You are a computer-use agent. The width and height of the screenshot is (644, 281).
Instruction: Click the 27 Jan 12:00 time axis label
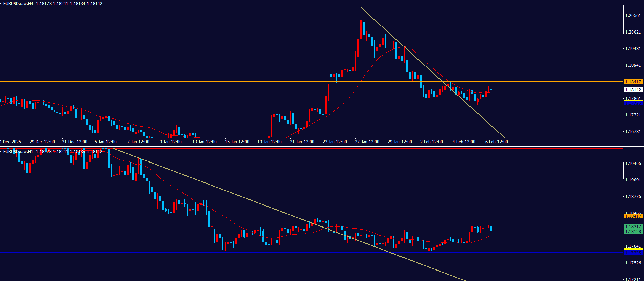click(367, 142)
